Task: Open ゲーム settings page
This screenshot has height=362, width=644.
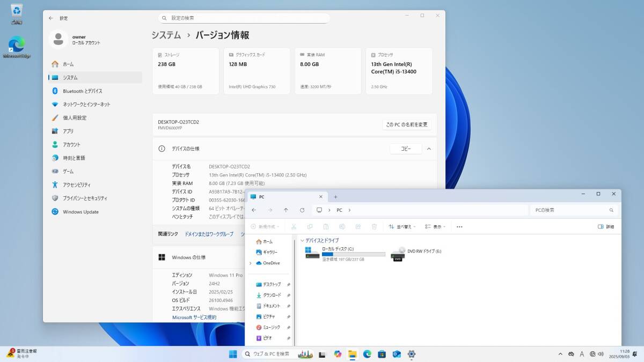Action: click(95, 171)
